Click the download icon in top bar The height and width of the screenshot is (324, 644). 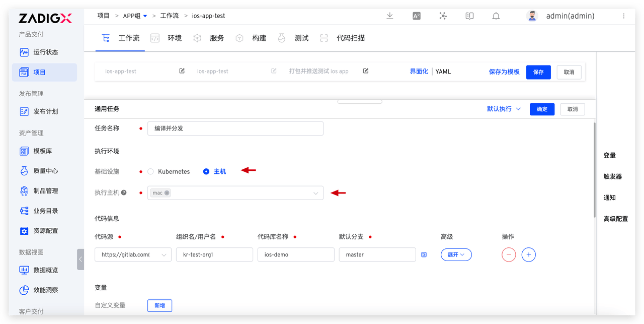[x=389, y=16]
